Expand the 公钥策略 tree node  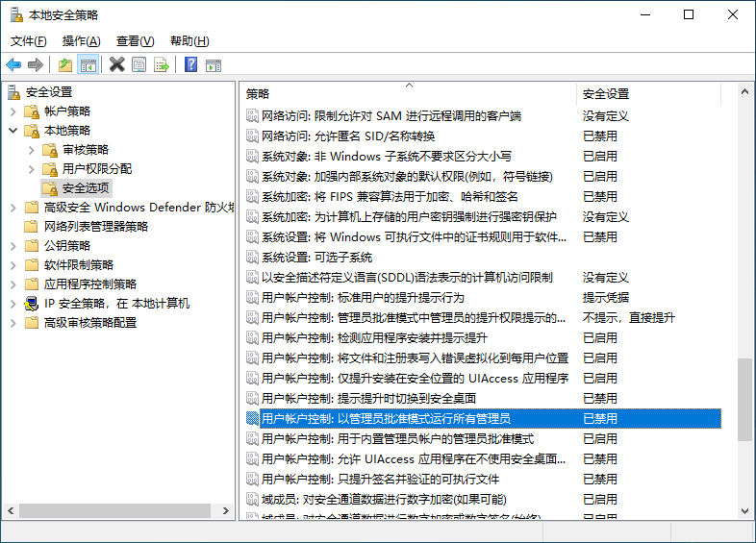[13, 246]
